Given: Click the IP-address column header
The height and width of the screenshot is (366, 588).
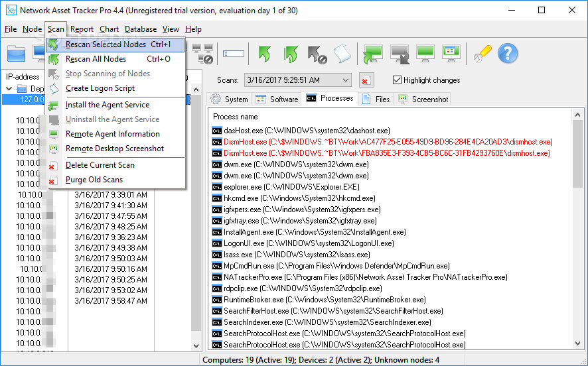Looking at the screenshot, I should point(23,77).
